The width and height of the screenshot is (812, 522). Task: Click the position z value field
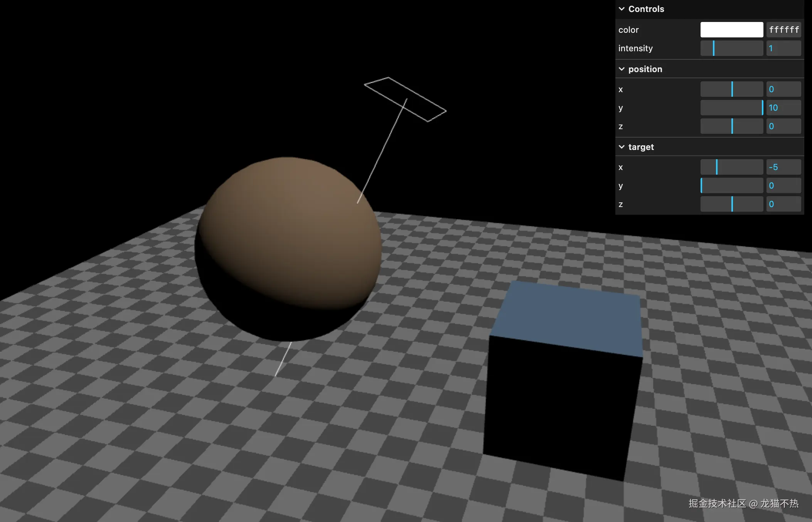(783, 126)
